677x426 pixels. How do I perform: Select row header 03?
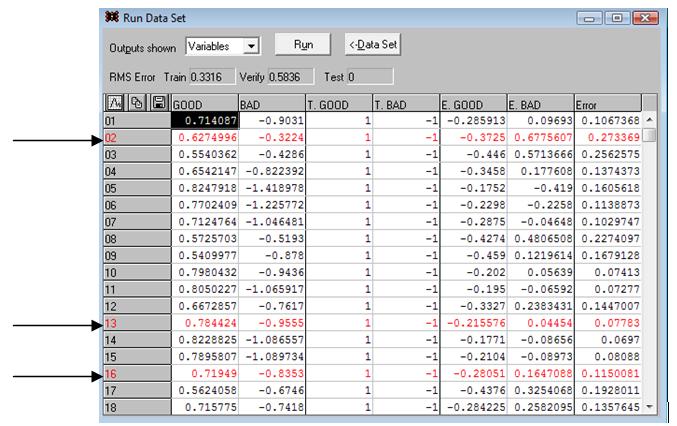point(137,155)
